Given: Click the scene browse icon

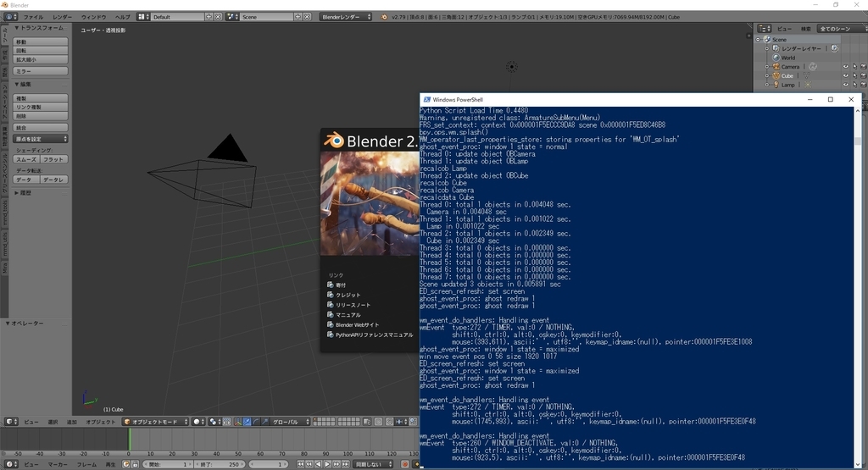Looking at the screenshot, I should click(232, 17).
